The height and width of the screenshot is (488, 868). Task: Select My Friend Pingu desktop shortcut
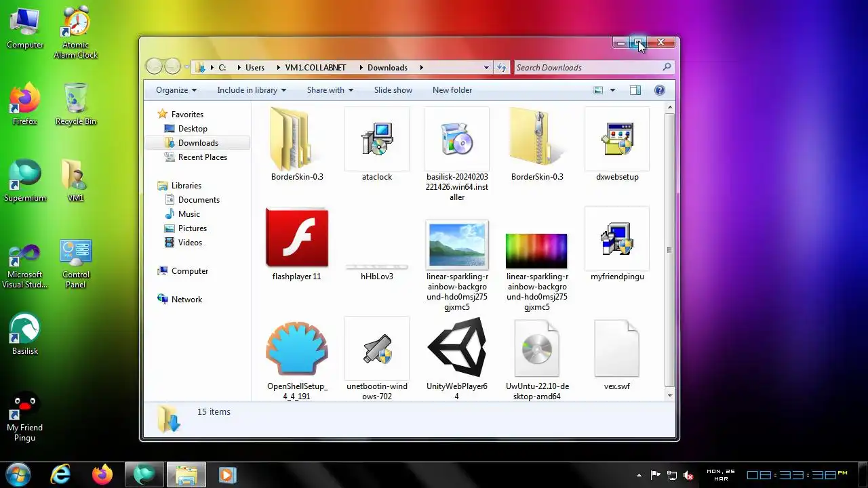[x=25, y=418]
